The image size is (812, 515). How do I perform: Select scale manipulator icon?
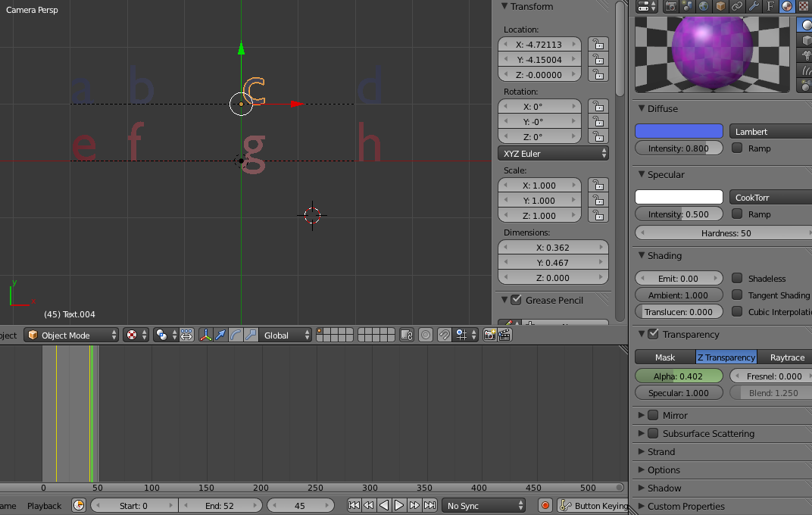point(251,336)
